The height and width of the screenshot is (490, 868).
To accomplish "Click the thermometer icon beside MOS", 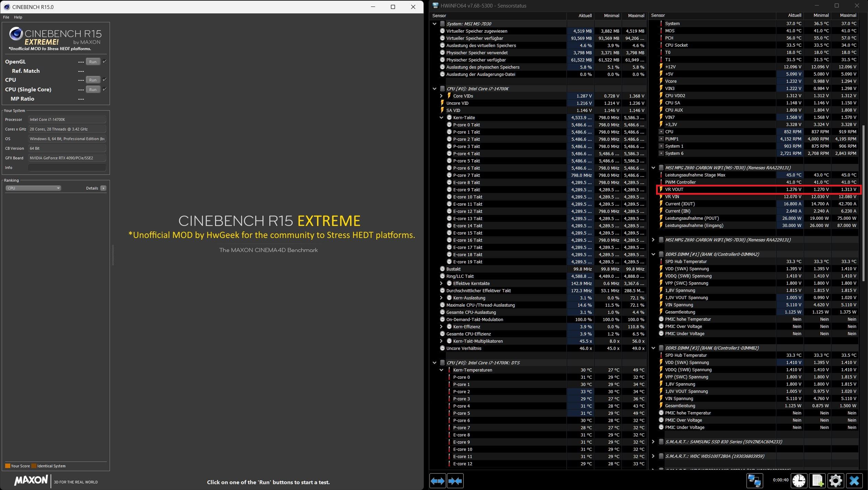I will pyautogui.click(x=661, y=31).
